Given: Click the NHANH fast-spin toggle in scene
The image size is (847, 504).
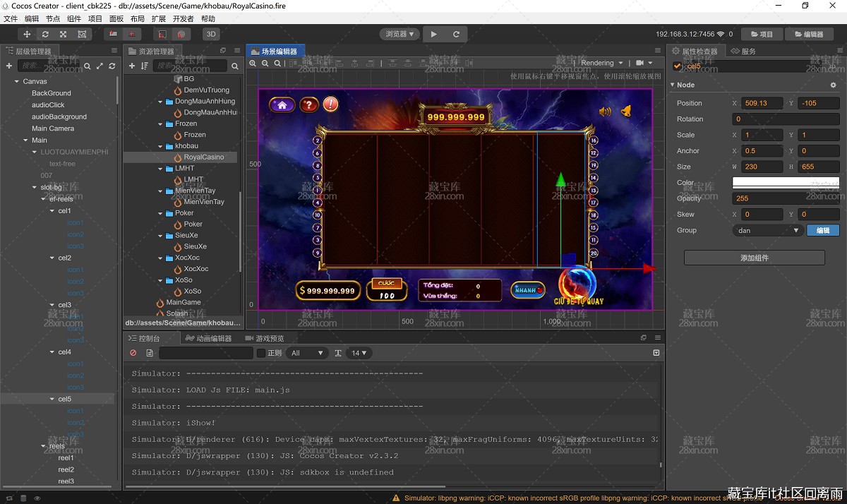Looking at the screenshot, I should click(x=528, y=289).
